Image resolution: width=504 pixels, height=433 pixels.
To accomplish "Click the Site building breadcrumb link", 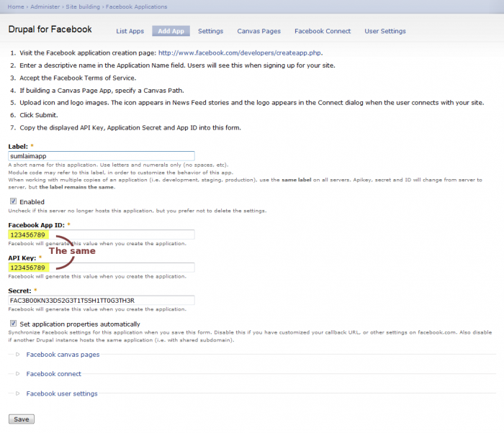I will click(83, 6).
